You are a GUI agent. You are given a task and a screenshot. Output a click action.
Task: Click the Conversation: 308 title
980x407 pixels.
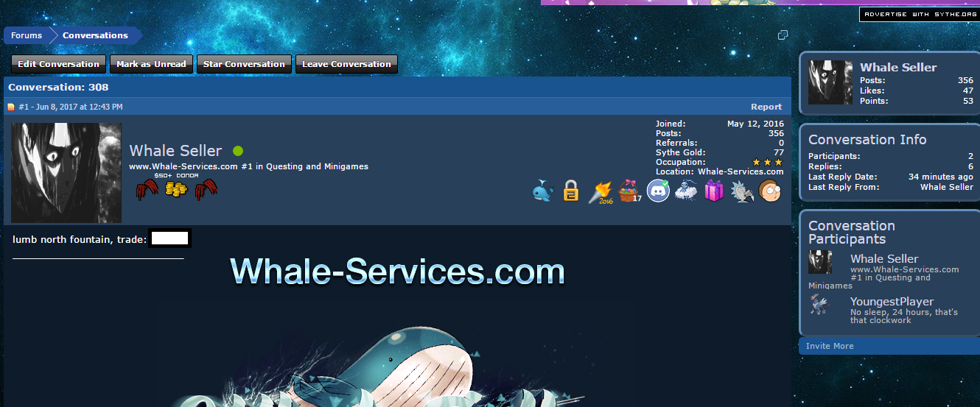[58, 87]
